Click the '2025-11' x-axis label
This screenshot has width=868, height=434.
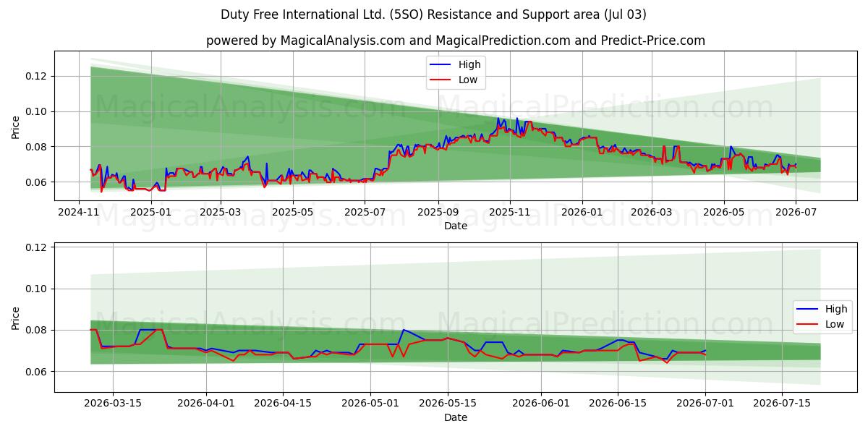tap(510, 212)
